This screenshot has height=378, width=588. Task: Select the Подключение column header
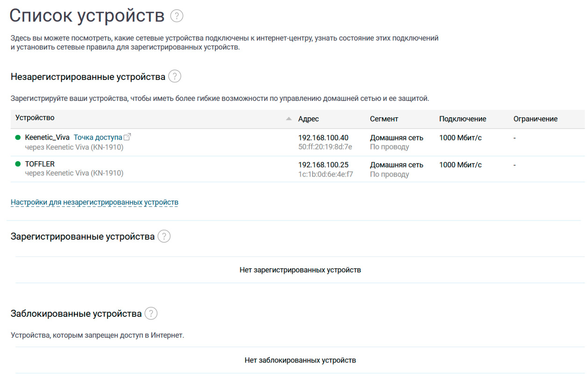tap(462, 119)
